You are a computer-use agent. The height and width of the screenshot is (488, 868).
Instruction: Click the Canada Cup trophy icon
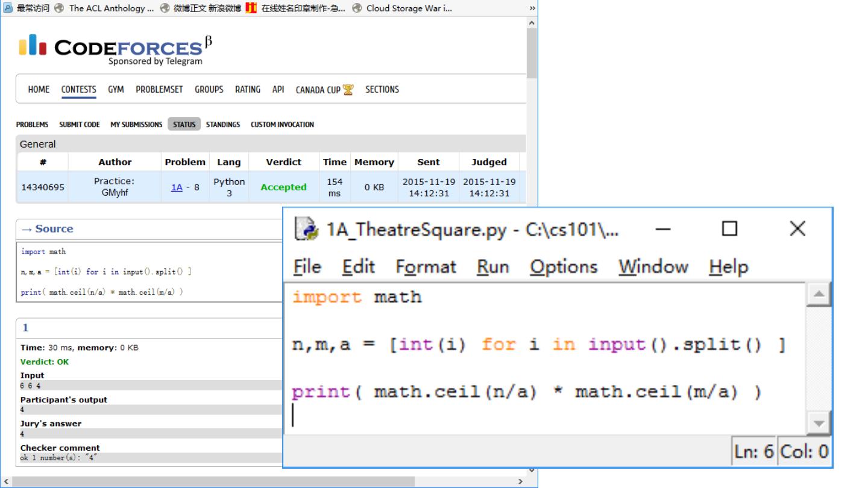pyautogui.click(x=348, y=90)
